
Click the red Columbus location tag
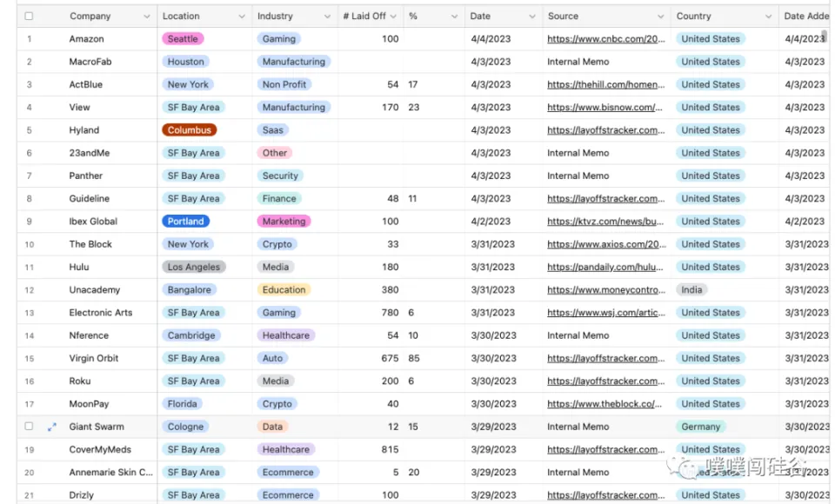point(189,130)
